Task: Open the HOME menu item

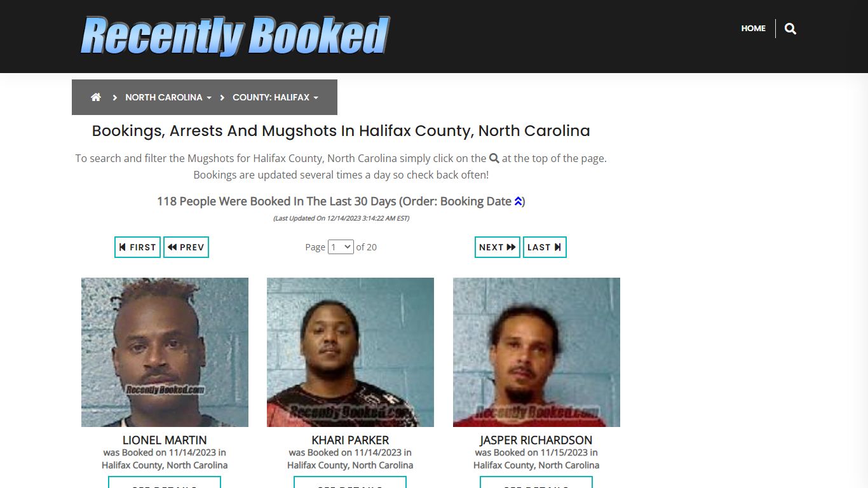Action: 754,28
